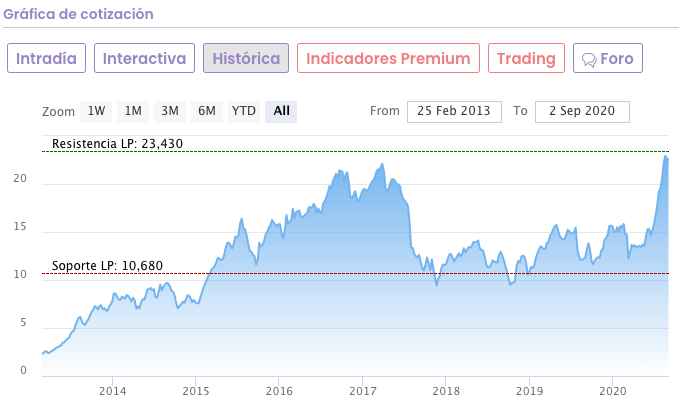Click the chat bubble icon beside Foro
Image resolution: width=681 pixels, height=408 pixels.
[x=589, y=59]
